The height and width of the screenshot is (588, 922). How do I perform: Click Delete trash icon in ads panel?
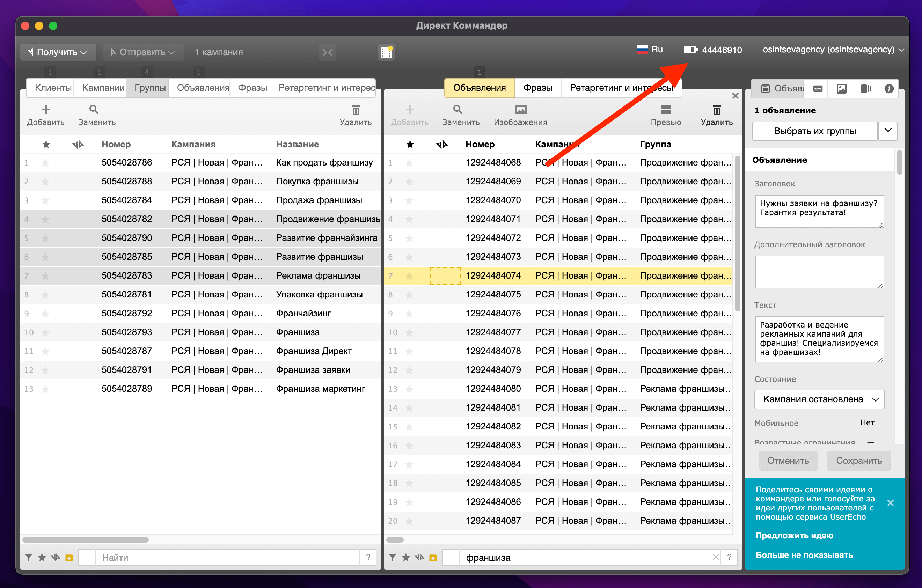[717, 110]
